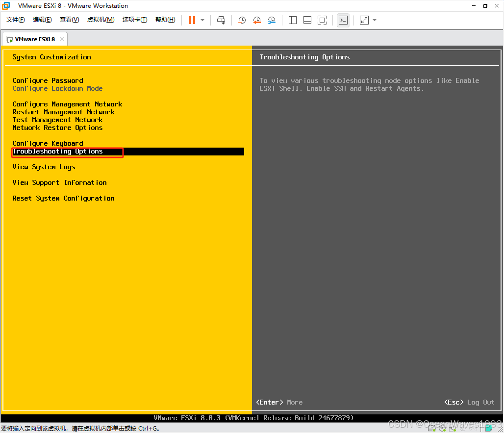Image resolution: width=504 pixels, height=433 pixels.
Task: Click the troubleshooting mode description text
Action: pyautogui.click(x=369, y=84)
